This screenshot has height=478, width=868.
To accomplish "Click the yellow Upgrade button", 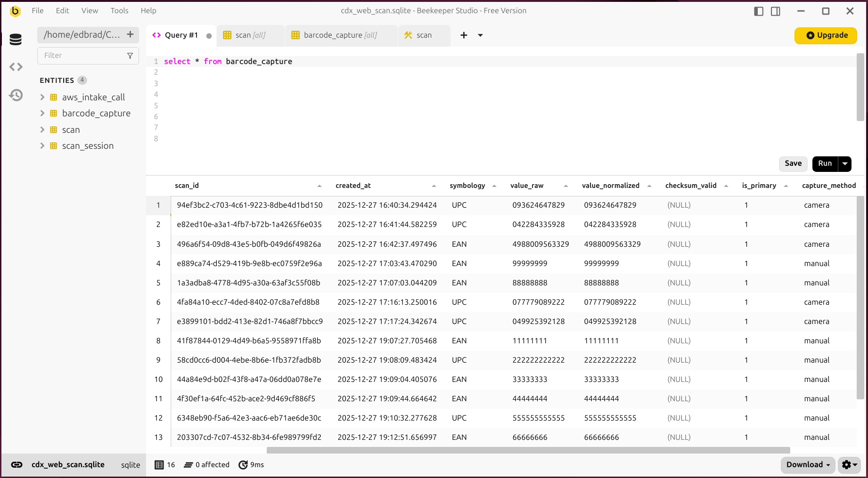I will point(826,35).
